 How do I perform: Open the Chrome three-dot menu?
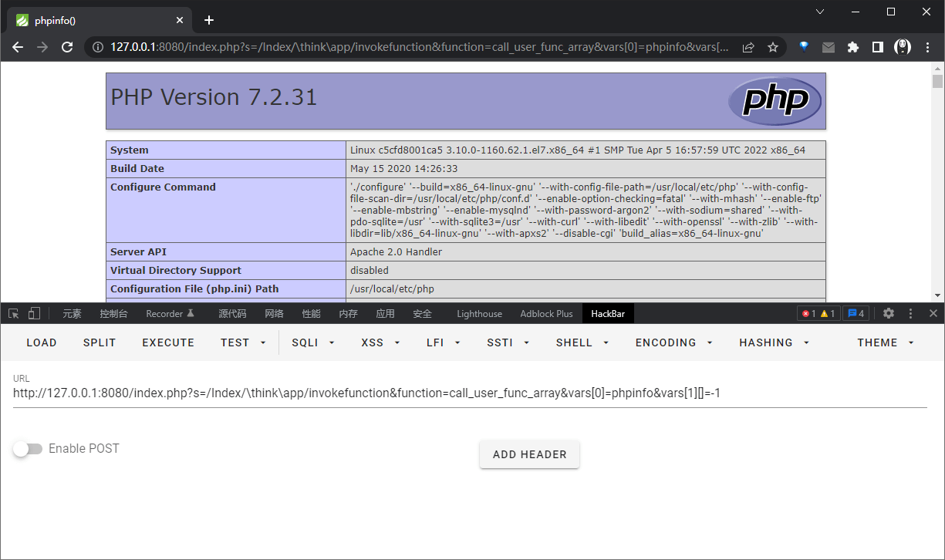tap(928, 47)
